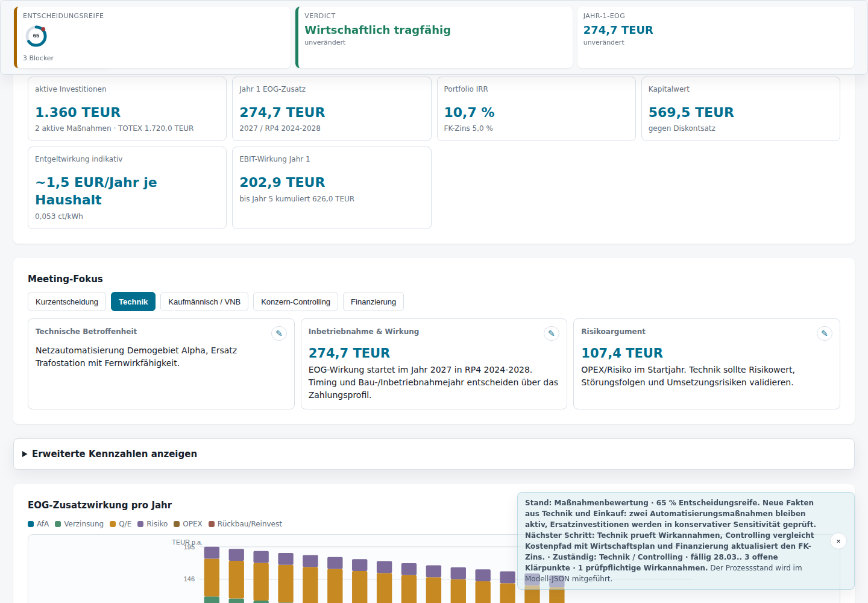
Task: Click pencil icon on Inbetriebnahme & Wirkung
Action: pyautogui.click(x=552, y=333)
